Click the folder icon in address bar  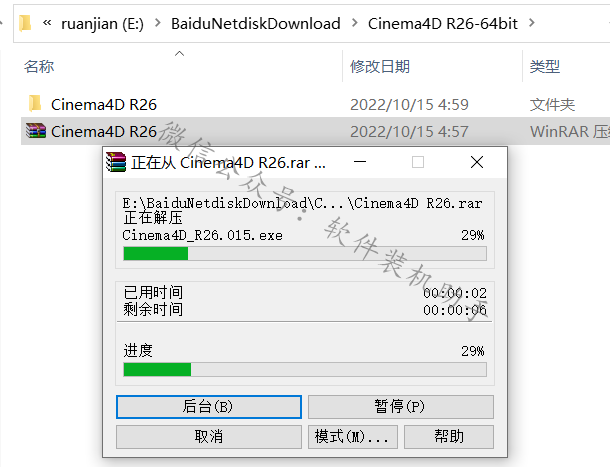point(25,23)
